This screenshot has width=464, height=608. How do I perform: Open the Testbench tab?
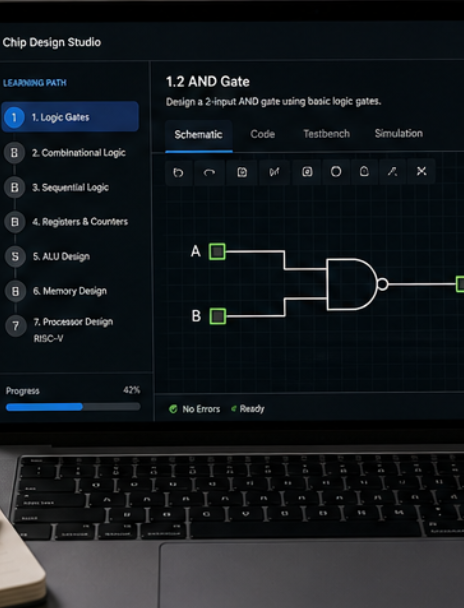click(x=326, y=134)
